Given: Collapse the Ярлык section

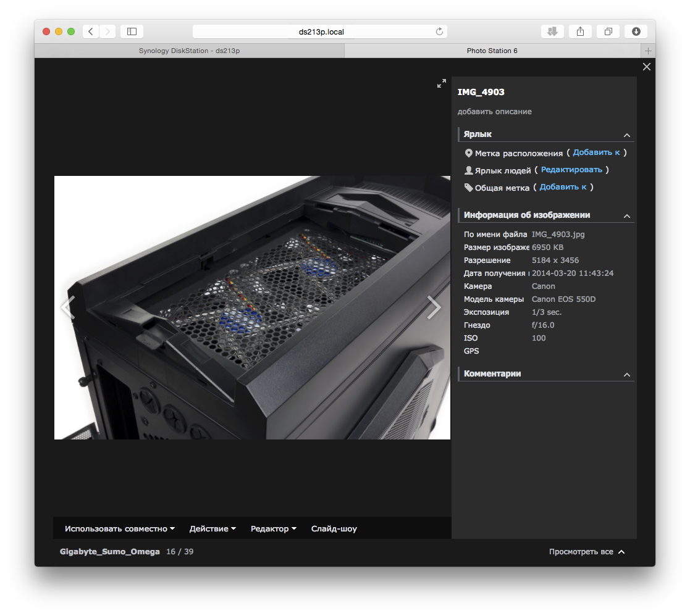Looking at the screenshot, I should point(626,135).
